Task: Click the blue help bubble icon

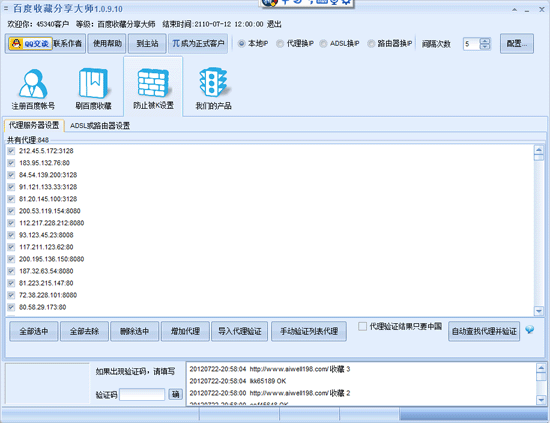Action: pyautogui.click(x=530, y=329)
